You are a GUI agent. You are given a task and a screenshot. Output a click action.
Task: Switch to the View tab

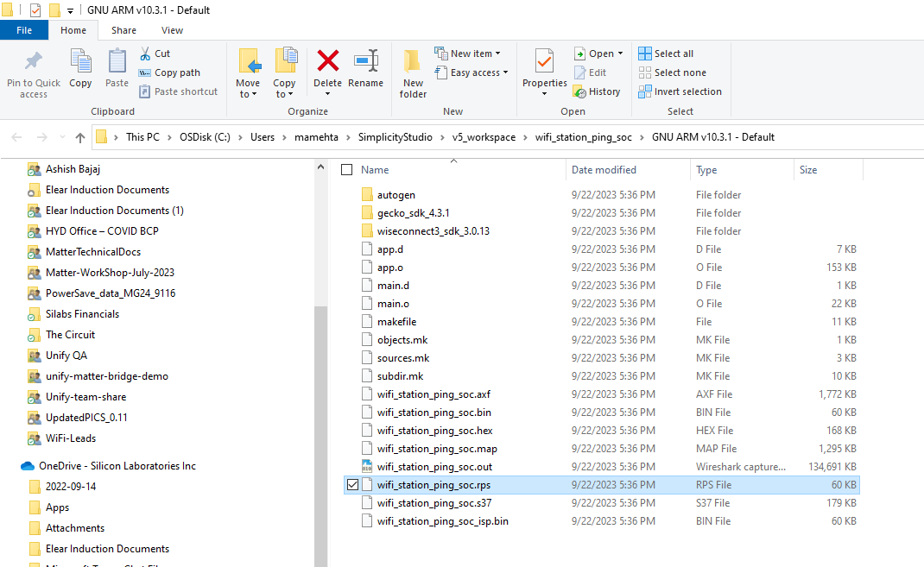pyautogui.click(x=171, y=29)
